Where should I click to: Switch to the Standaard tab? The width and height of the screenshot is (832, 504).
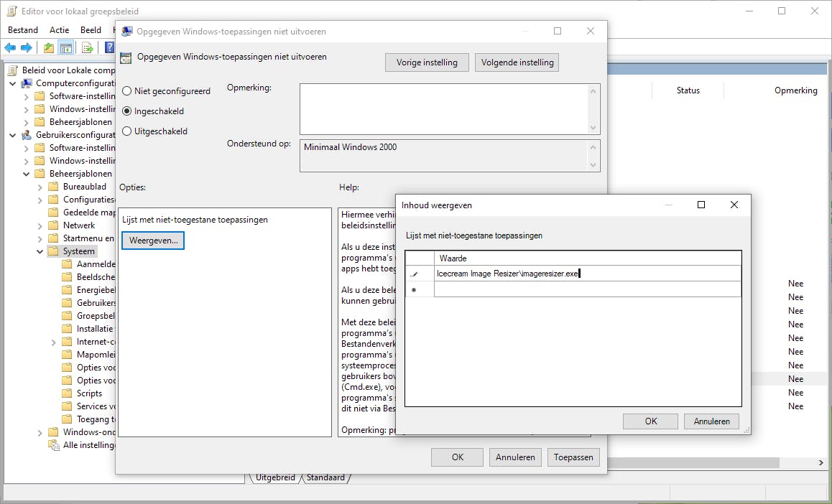pos(325,477)
